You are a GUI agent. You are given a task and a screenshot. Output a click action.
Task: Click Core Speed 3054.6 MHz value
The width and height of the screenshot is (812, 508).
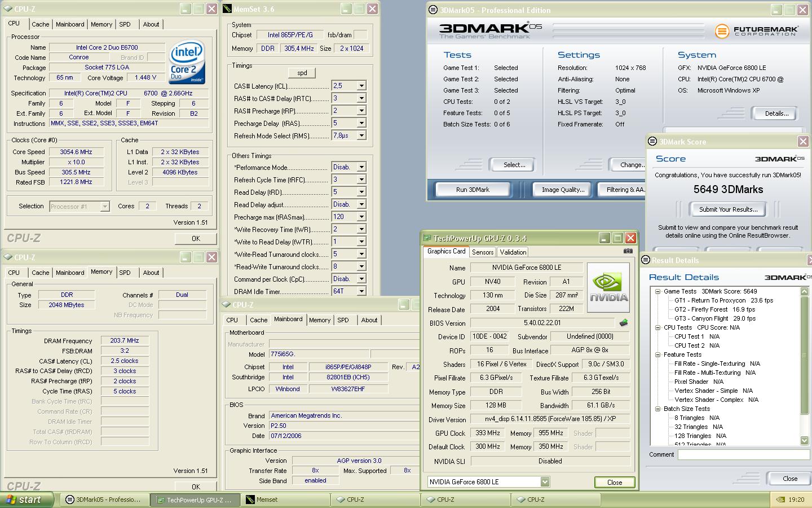tap(76, 152)
